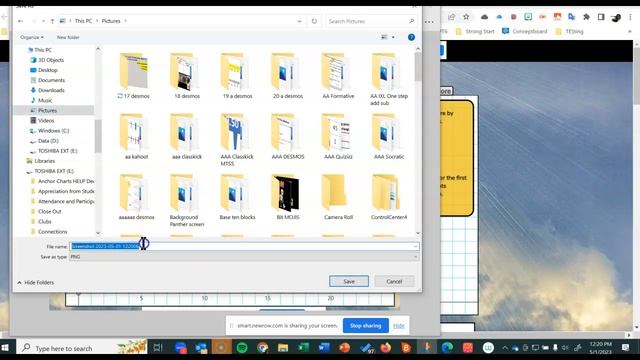Bookmark page with Chrome star icon
Viewport: 640px width, 360px height.
(x=466, y=17)
